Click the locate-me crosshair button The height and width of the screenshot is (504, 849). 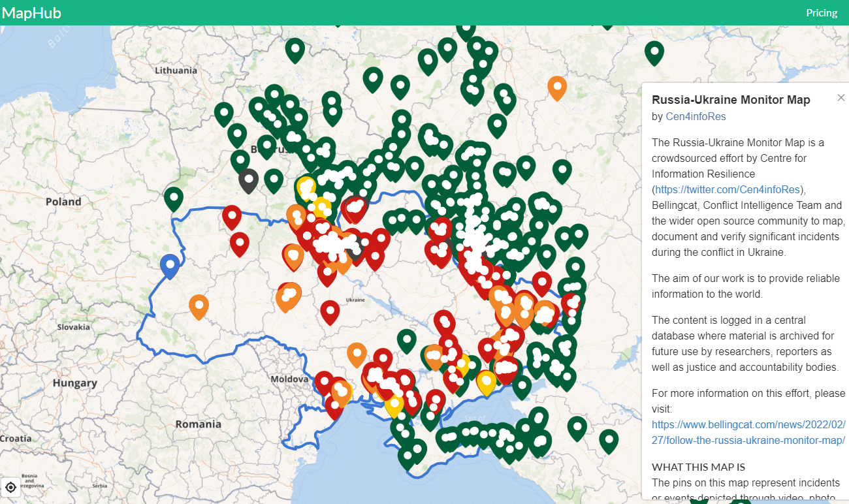point(10,487)
